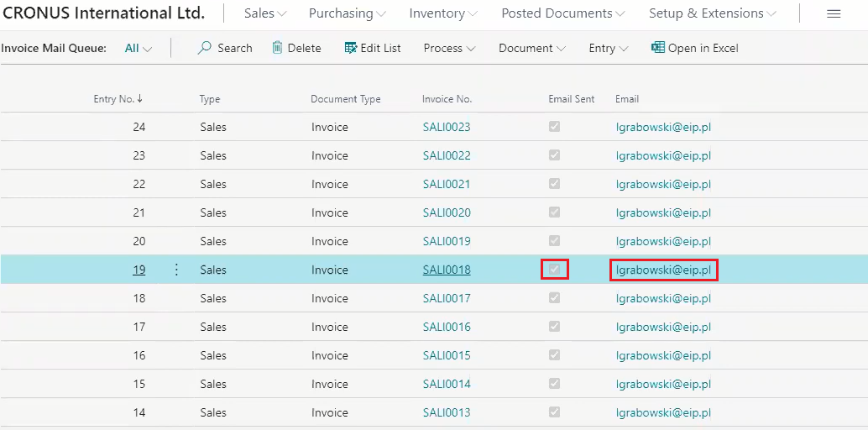Toggle Email Sent checkbox for entry 24
Screen dimensions: 868x430
[x=554, y=127]
